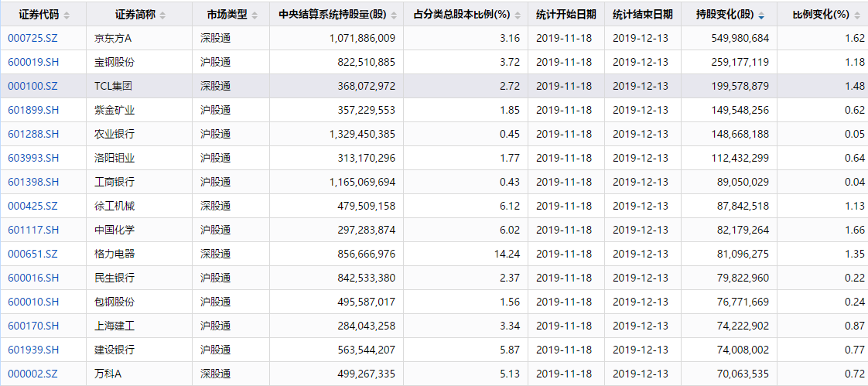Image resolution: width=868 pixels, height=386 pixels.
Task: Open stock code link 601939.SH
Action: (33, 350)
